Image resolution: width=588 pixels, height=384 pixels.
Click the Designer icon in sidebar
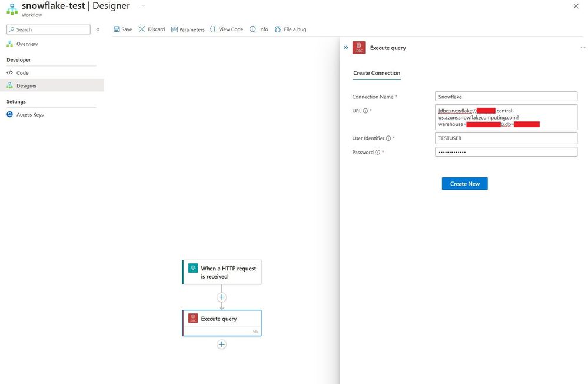pos(10,85)
